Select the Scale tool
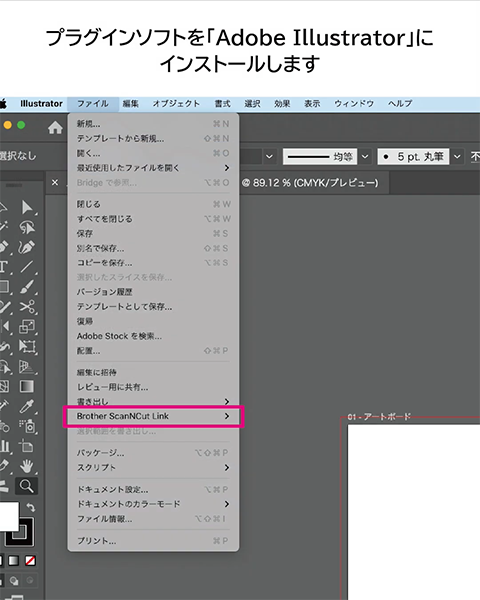 tap(27, 326)
